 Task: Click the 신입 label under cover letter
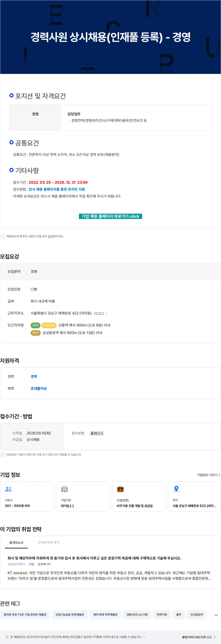(x=32, y=564)
